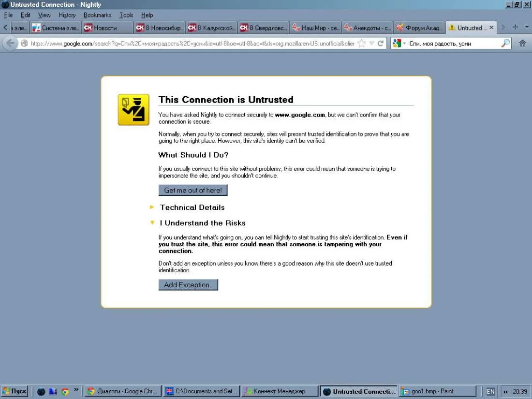Open the Help menu
The width and height of the screenshot is (532, 399).
click(147, 15)
